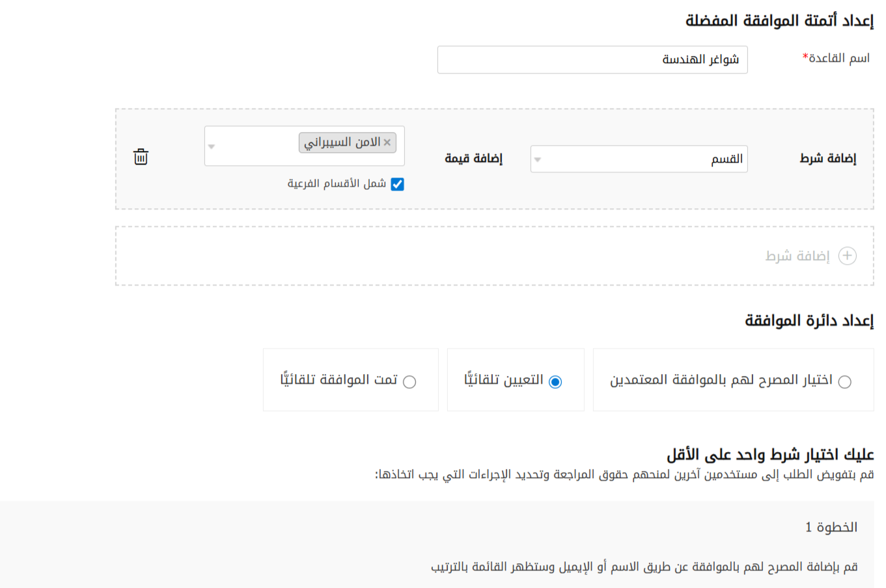This screenshot has height=588, width=886.
Task: Uncheck the شمل الأقسام الفرعية checkbox
Action: point(397,184)
